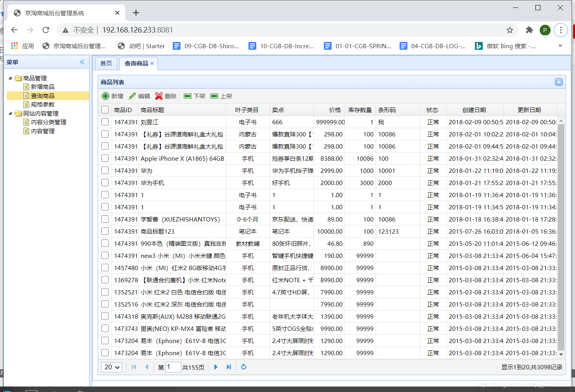Check the 商品标题123 row checkbox
Image resolution: width=575 pixels, height=392 pixels.
105,231
